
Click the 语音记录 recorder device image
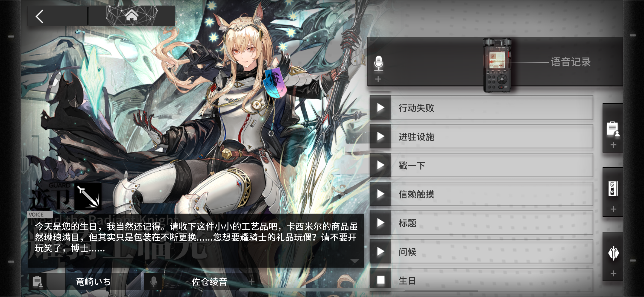[497, 65]
